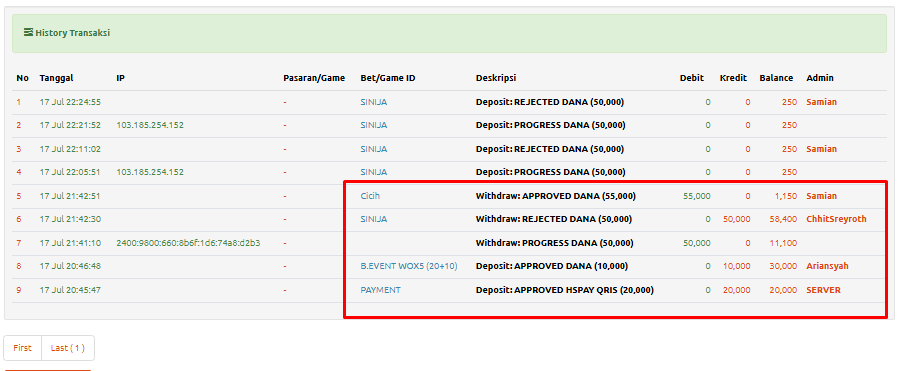
Task: Go to Last ( 1 ) page
Action: pyautogui.click(x=68, y=348)
